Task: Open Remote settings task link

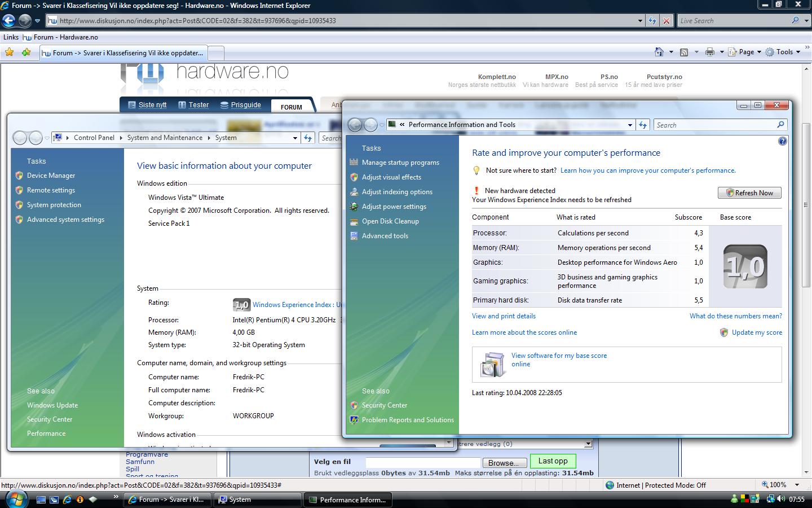Action: (x=51, y=190)
